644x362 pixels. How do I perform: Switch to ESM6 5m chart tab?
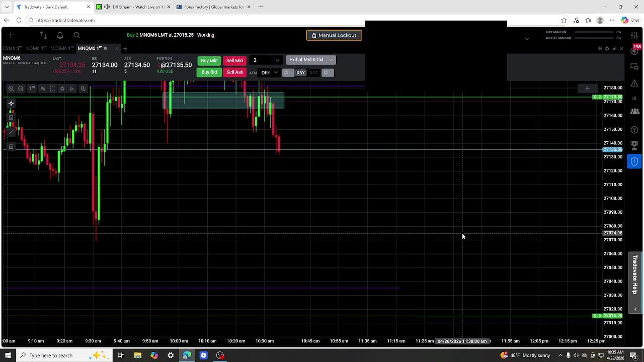(13, 48)
